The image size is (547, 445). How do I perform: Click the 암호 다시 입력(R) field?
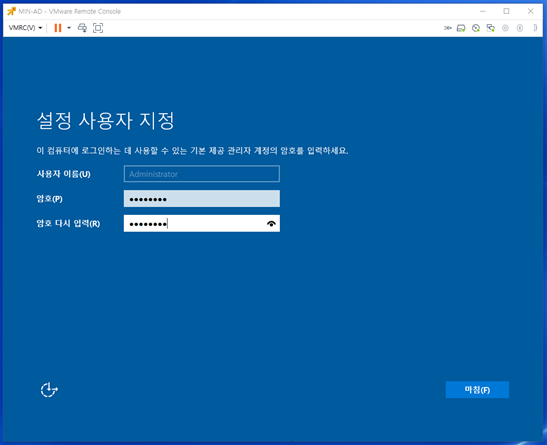click(x=202, y=224)
